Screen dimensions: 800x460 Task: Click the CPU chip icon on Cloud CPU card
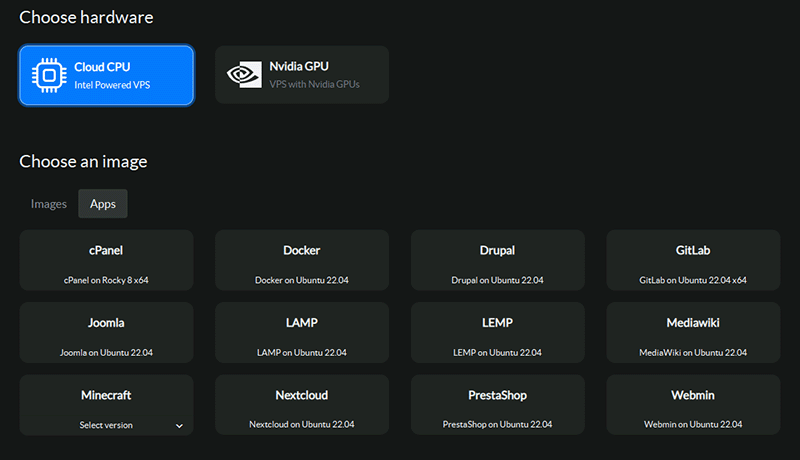click(49, 75)
